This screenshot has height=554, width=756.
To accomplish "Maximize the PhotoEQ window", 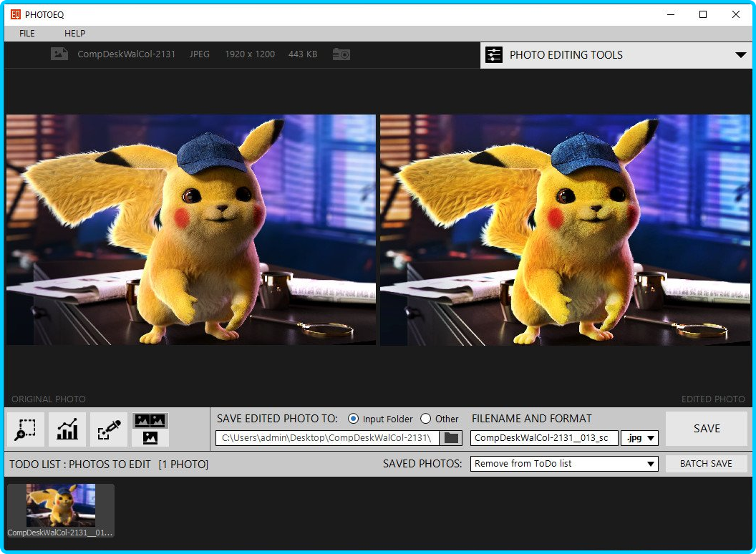I will click(x=703, y=14).
